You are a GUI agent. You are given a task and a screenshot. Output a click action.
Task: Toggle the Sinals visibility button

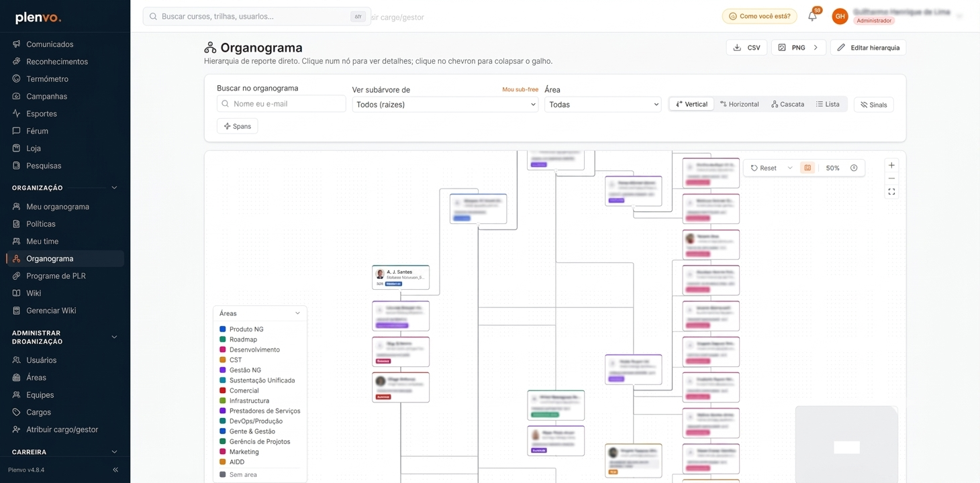click(x=874, y=105)
